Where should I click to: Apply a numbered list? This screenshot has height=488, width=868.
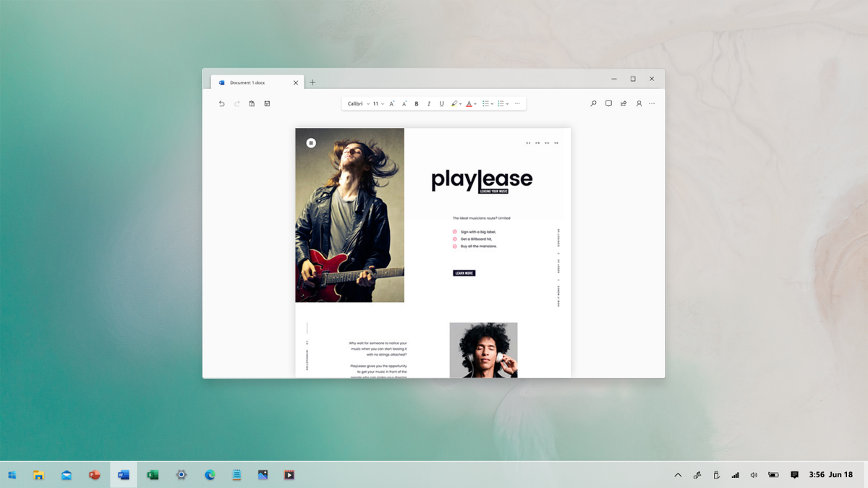501,104
